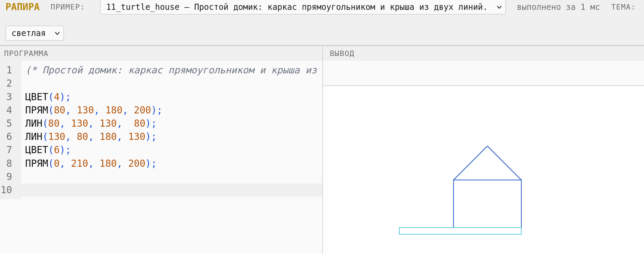Click code line ПРЯМ(0, 210, 180, 200);

tap(91, 163)
